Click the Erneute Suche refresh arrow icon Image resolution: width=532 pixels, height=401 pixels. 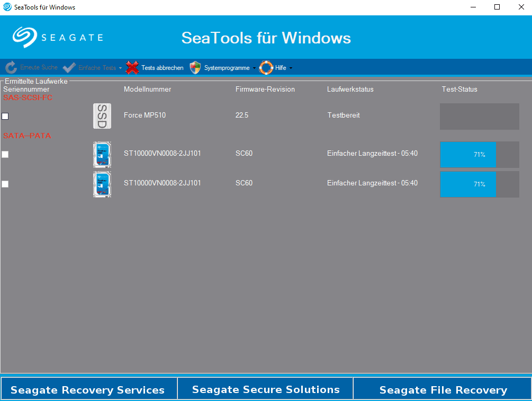pos(11,68)
